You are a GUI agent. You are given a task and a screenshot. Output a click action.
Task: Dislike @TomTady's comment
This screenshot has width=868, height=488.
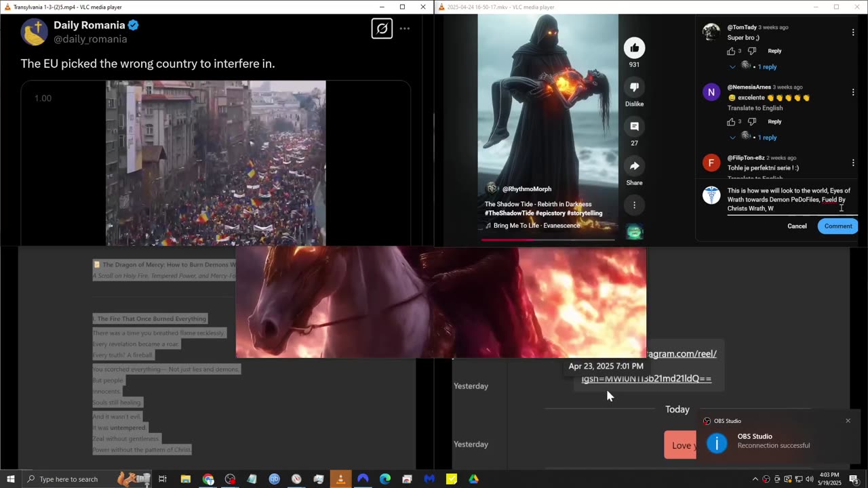pos(751,51)
